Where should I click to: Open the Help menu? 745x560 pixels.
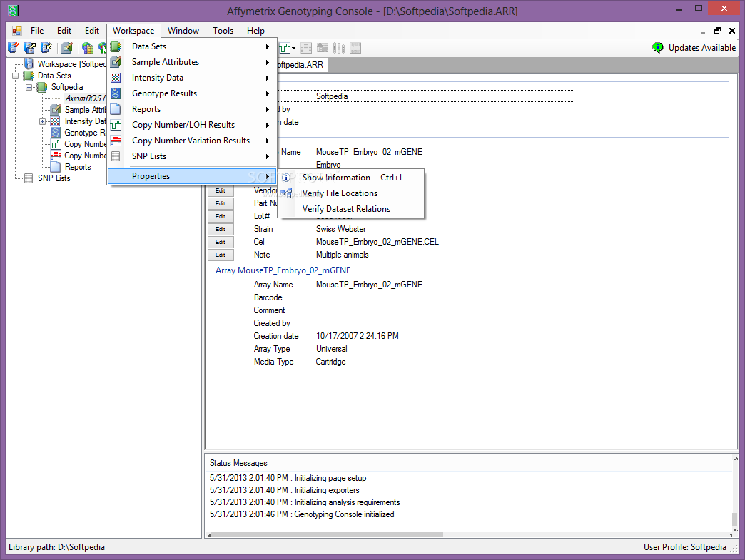255,31
